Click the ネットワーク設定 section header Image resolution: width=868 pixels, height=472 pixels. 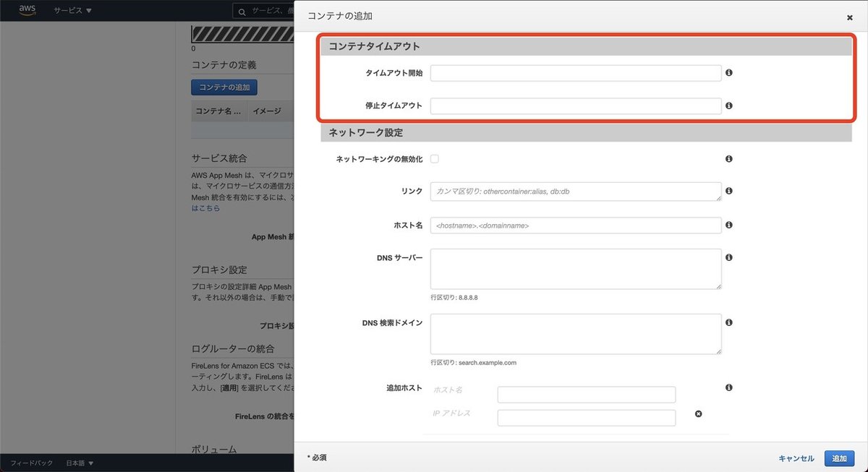coord(587,132)
